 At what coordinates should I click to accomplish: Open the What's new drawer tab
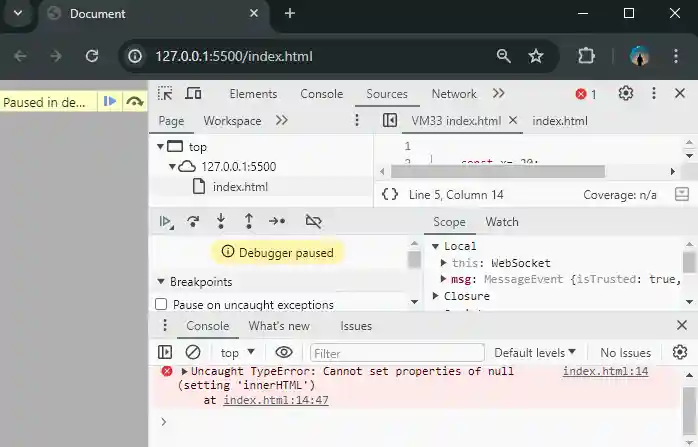coord(279,326)
